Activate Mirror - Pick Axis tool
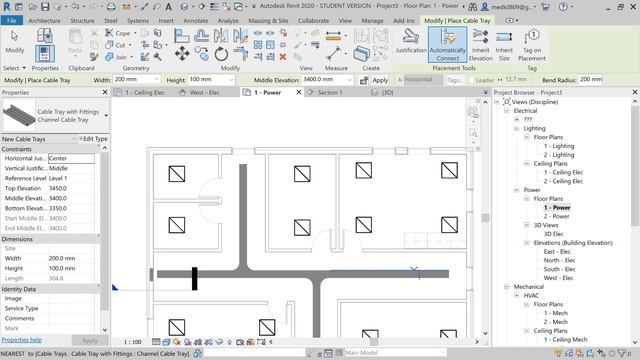Image resolution: width=640 pixels, height=360 pixels. point(221,36)
